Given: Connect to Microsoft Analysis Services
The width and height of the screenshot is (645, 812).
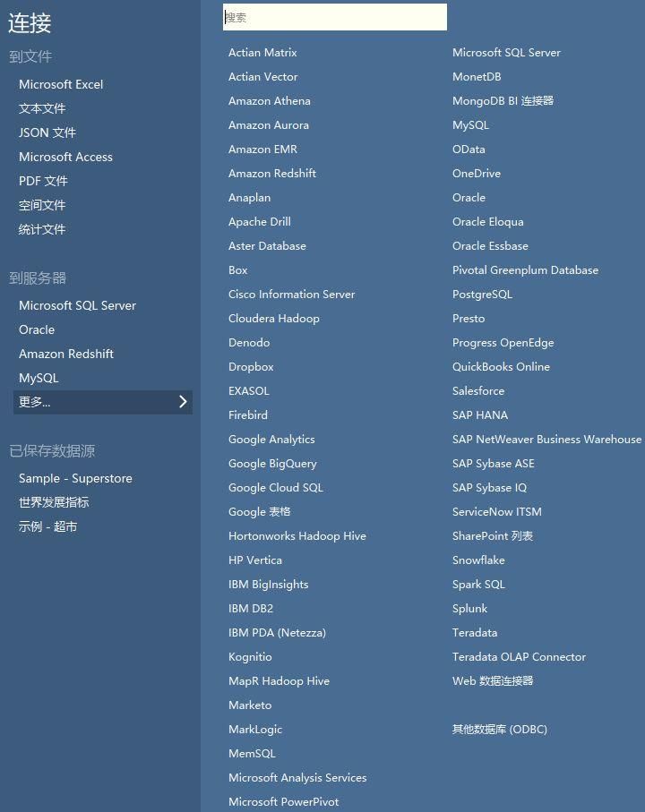Looking at the screenshot, I should coord(297,777).
